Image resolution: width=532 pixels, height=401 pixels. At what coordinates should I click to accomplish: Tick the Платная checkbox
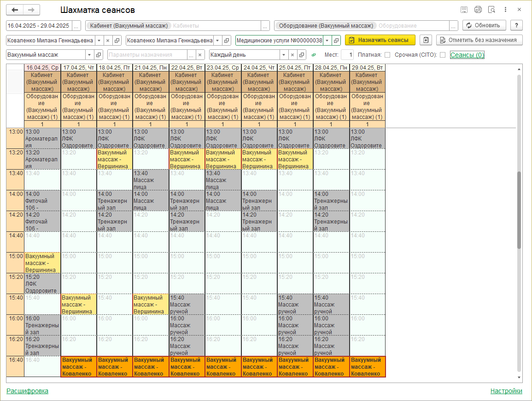click(387, 55)
